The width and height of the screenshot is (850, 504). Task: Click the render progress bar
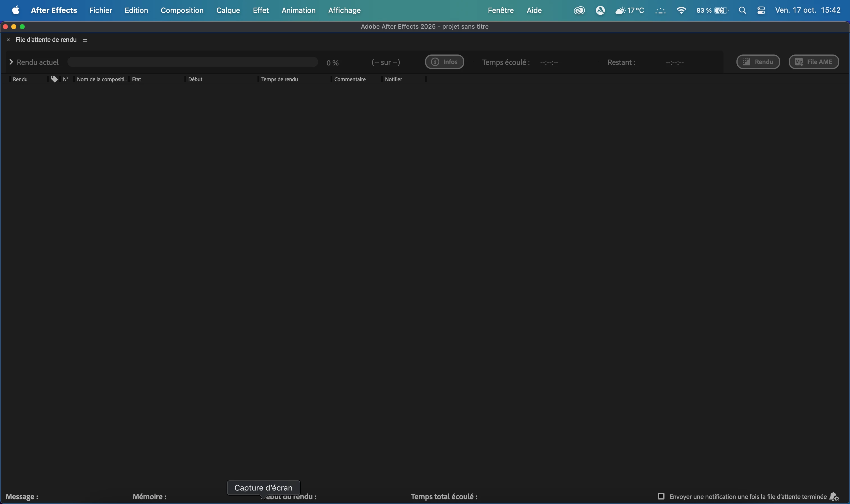point(192,62)
